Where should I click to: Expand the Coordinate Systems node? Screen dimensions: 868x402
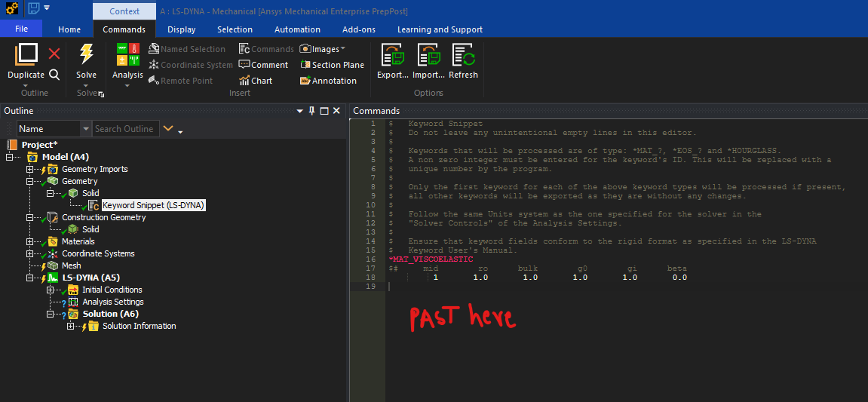pos(30,253)
